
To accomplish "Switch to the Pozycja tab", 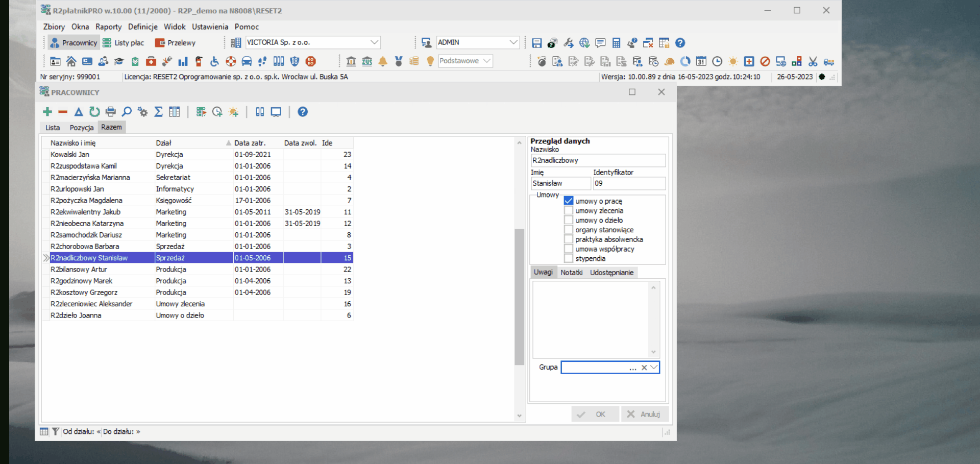I will pos(82,128).
